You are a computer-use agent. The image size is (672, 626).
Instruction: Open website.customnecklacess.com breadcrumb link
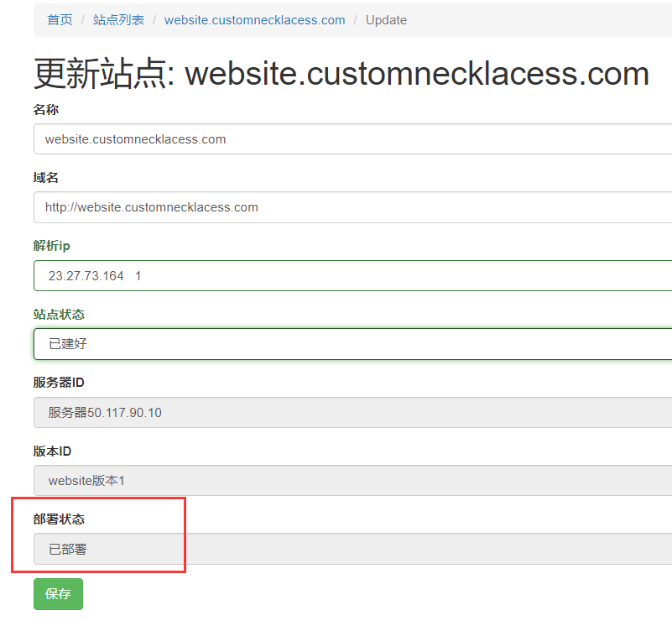click(x=254, y=20)
